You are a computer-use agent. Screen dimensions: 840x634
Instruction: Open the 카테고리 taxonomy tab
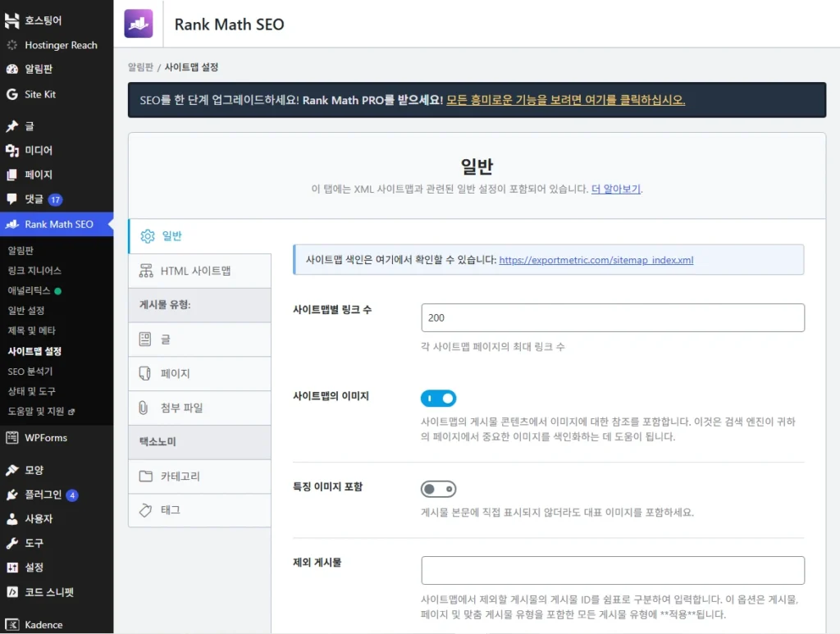coord(199,476)
